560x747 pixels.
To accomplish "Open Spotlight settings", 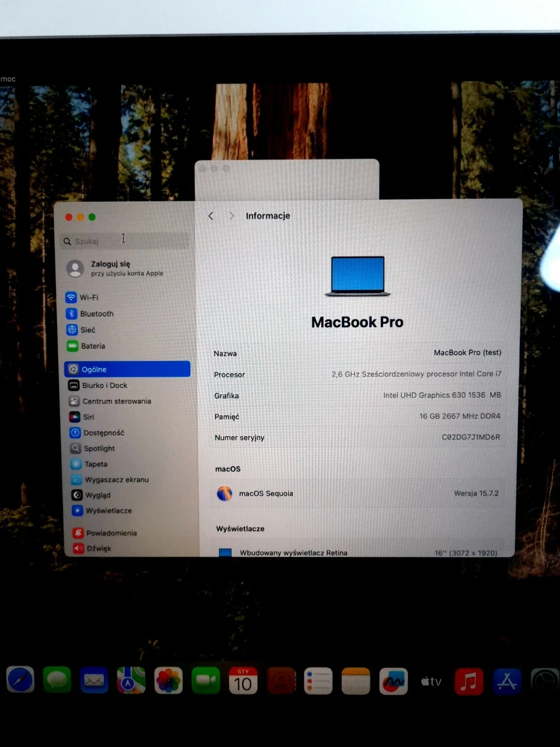I will (x=100, y=448).
